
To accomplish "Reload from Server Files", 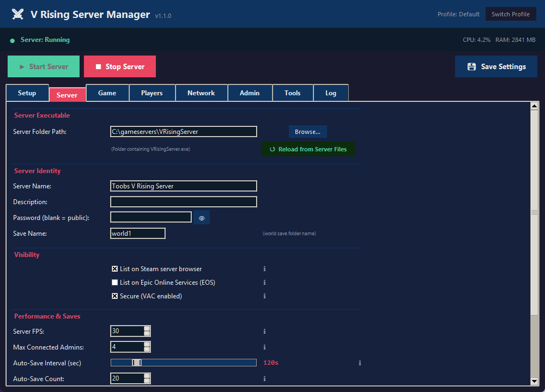I will (x=308, y=149).
